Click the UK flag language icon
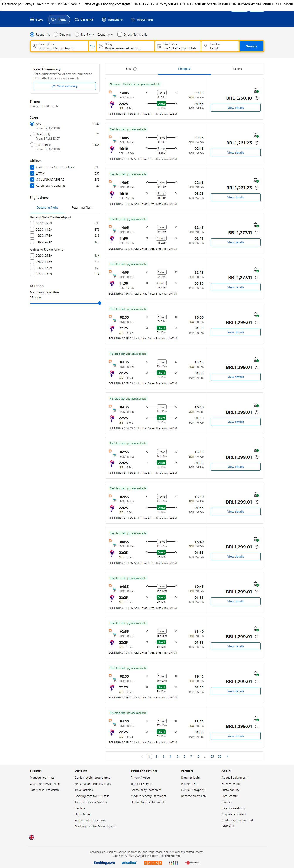Screen dimensions: 294x868 (32, 837)
